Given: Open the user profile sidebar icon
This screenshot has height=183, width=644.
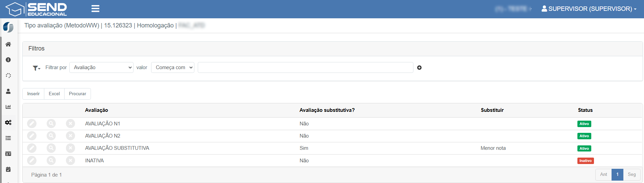Looking at the screenshot, I should (x=8, y=91).
